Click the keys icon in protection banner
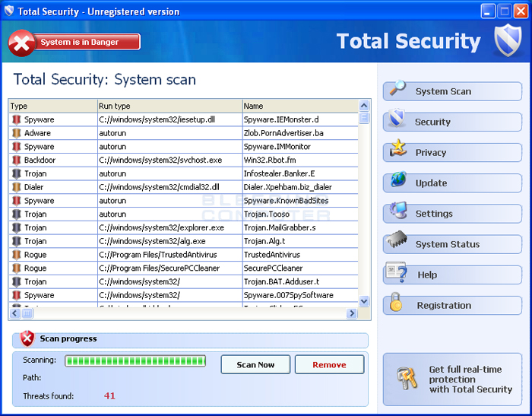The width and height of the screenshot is (532, 416). click(x=407, y=378)
